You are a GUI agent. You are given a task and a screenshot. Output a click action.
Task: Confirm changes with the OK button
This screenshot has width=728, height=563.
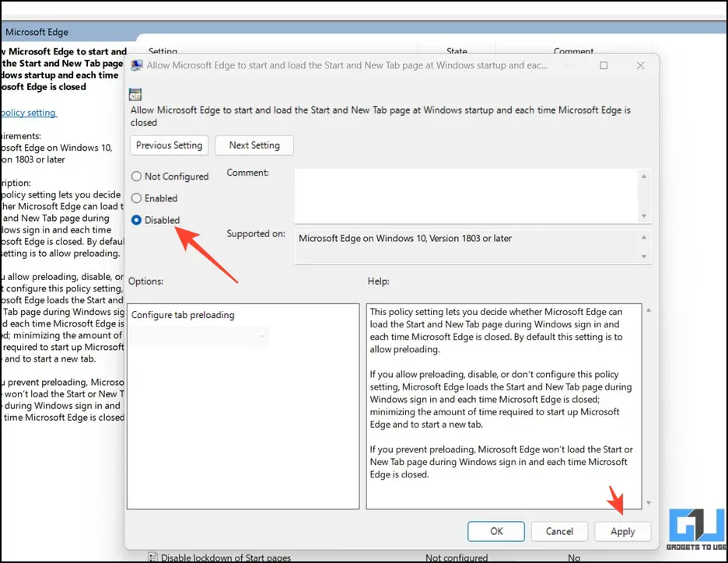(495, 531)
